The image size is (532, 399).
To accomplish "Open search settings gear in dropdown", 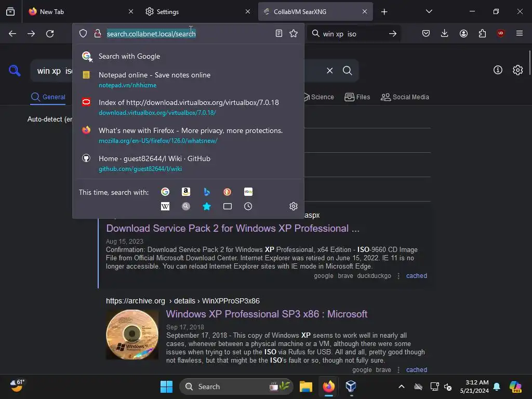I will pyautogui.click(x=294, y=206).
